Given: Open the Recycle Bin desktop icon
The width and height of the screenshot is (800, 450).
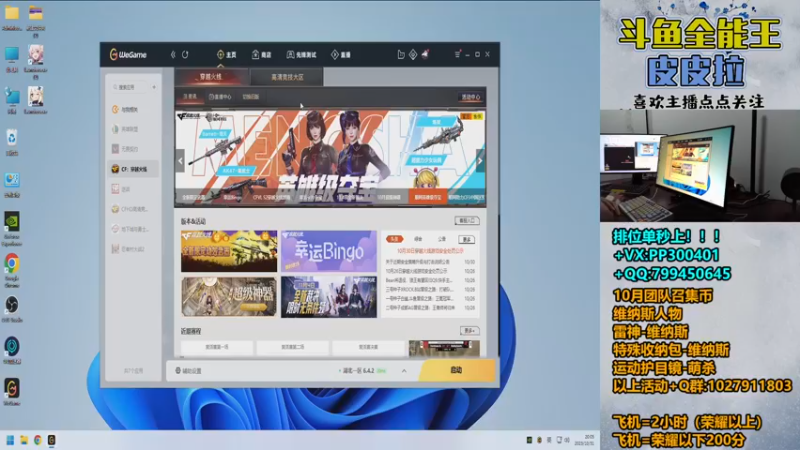Looking at the screenshot, I should tap(12, 142).
